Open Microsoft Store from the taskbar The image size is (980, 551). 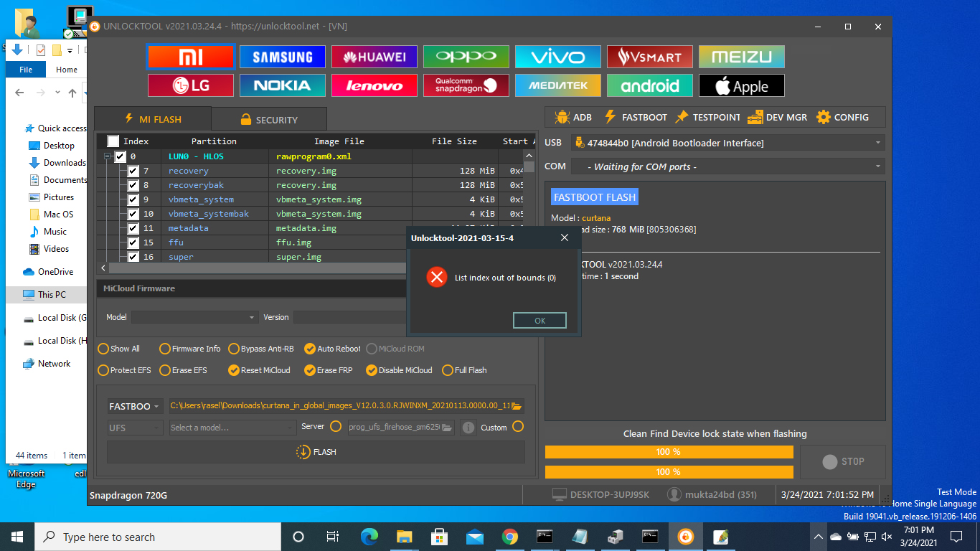[x=440, y=537]
